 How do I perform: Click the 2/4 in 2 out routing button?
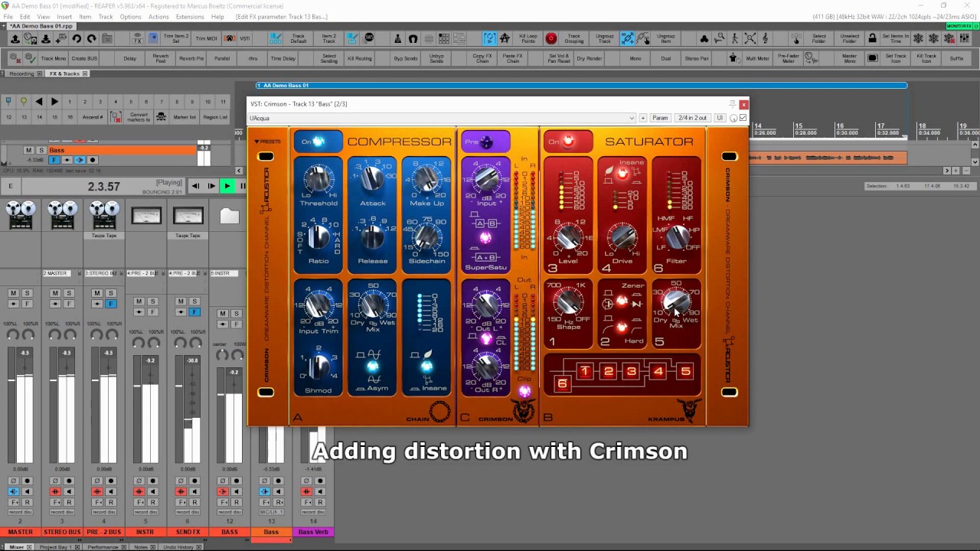point(692,118)
